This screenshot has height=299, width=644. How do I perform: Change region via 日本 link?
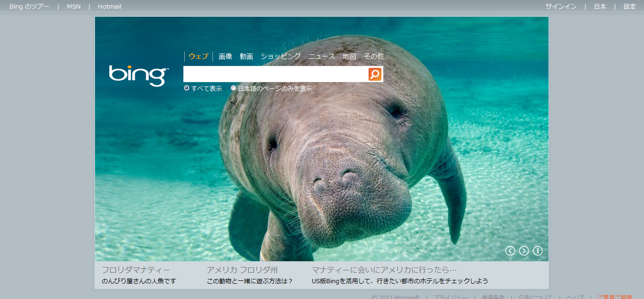coord(600,6)
